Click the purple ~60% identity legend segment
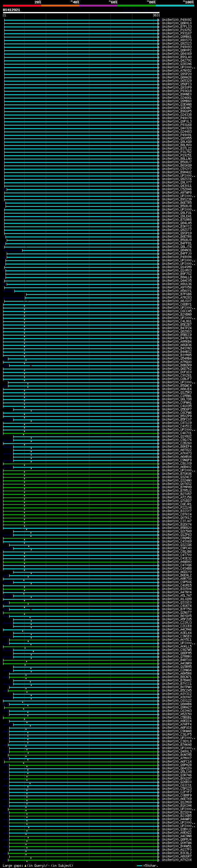The width and height of the screenshot is (197, 868). click(x=99, y=6)
